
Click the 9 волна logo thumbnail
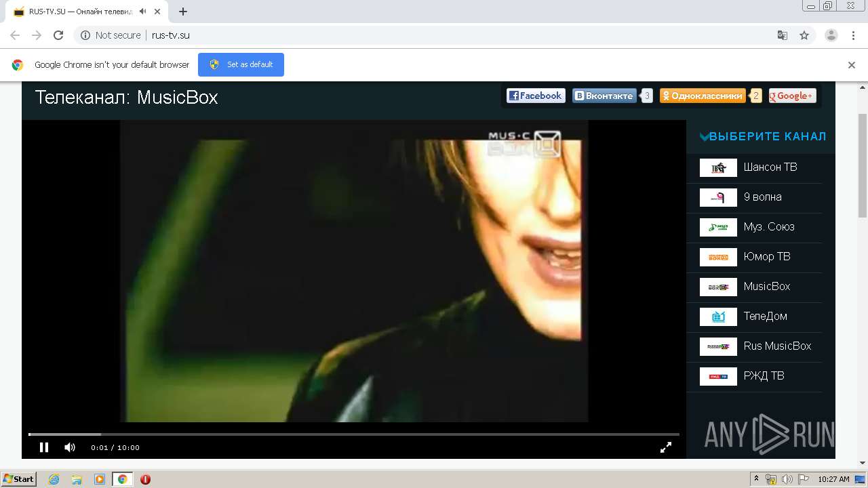click(718, 197)
